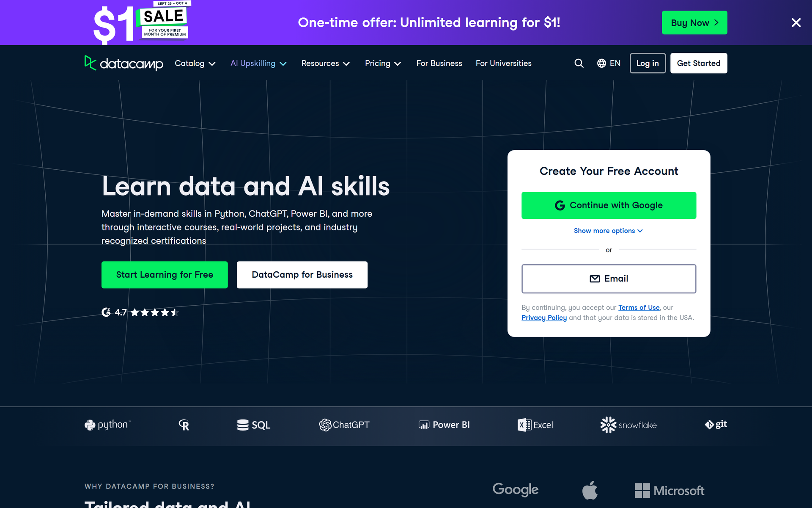Image resolution: width=812 pixels, height=508 pixels.
Task: Click the ChatGPT logo
Action: (x=344, y=425)
